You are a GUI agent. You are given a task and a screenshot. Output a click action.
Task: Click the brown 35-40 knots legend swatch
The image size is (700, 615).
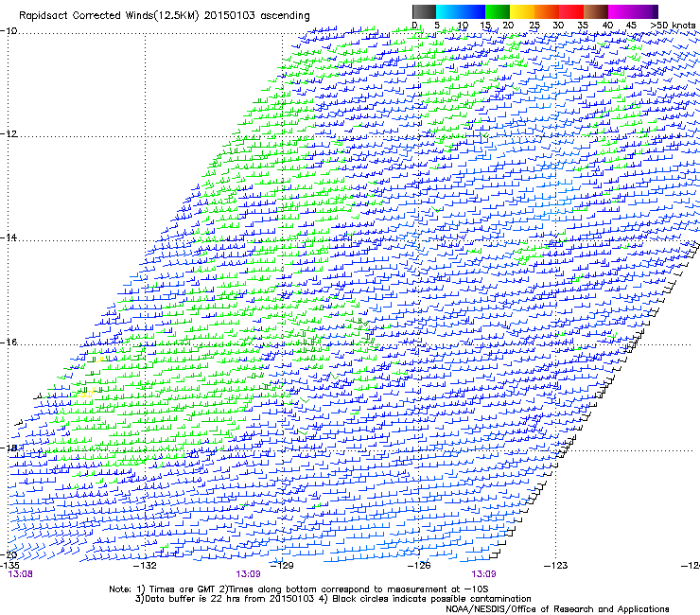(x=596, y=11)
